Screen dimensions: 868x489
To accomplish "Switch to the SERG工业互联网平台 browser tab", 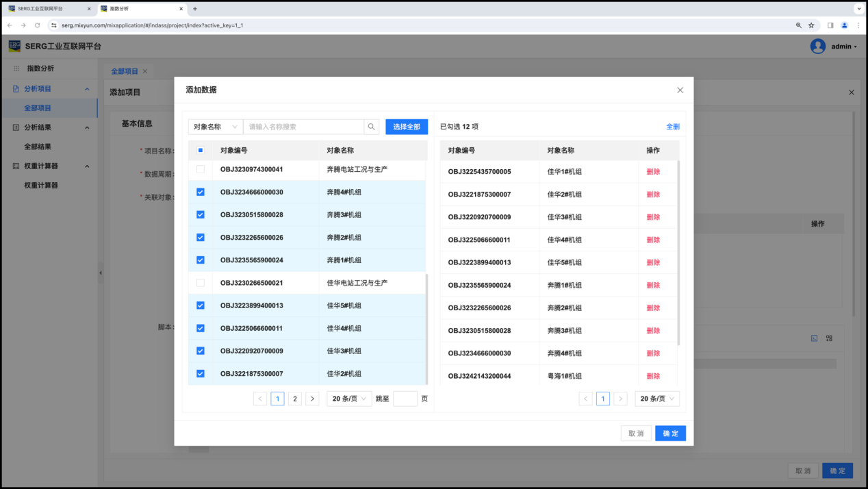I will point(48,9).
